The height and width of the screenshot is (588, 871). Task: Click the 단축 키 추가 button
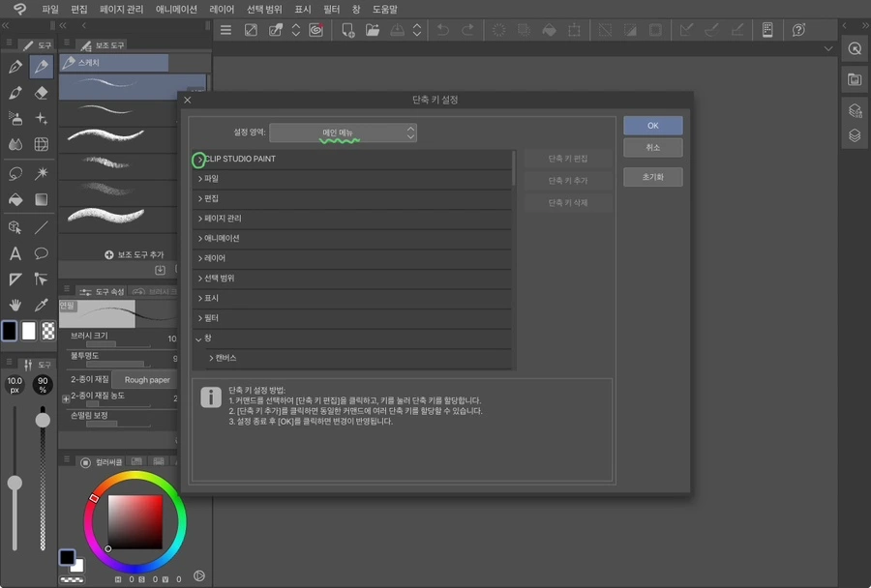(x=568, y=181)
